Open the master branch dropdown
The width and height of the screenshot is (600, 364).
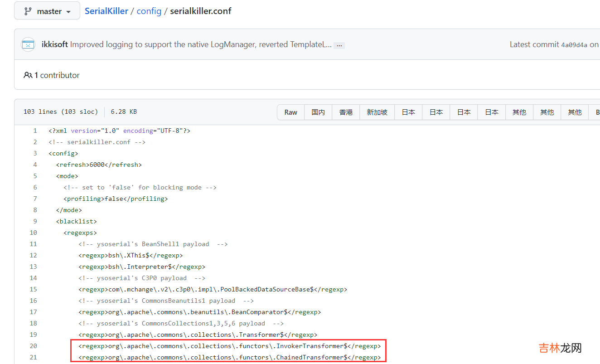coord(47,11)
